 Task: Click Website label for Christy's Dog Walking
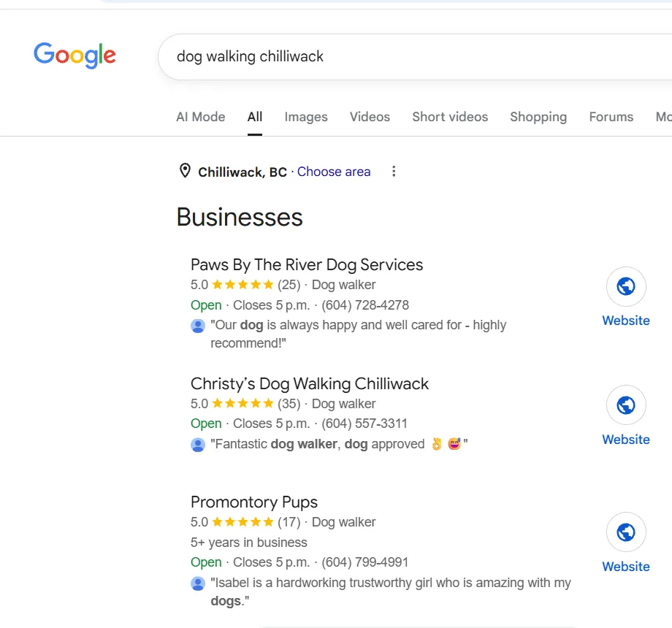pos(626,440)
